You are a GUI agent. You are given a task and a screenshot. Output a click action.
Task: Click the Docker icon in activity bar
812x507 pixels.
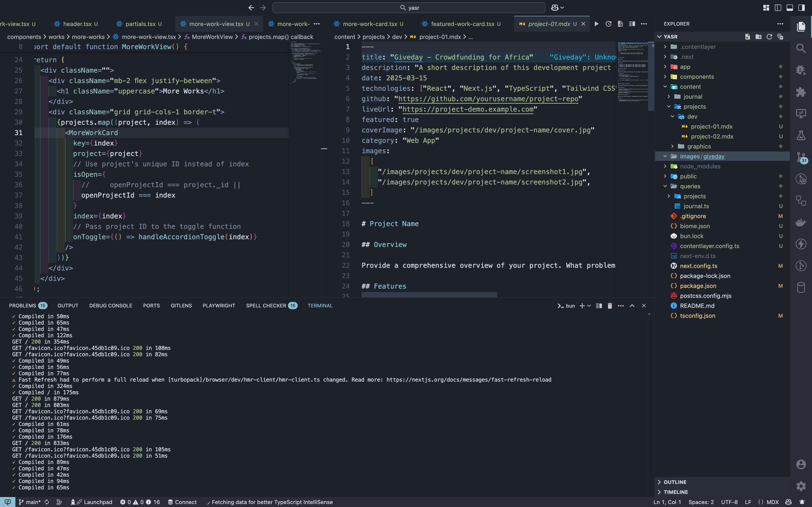[801, 222]
